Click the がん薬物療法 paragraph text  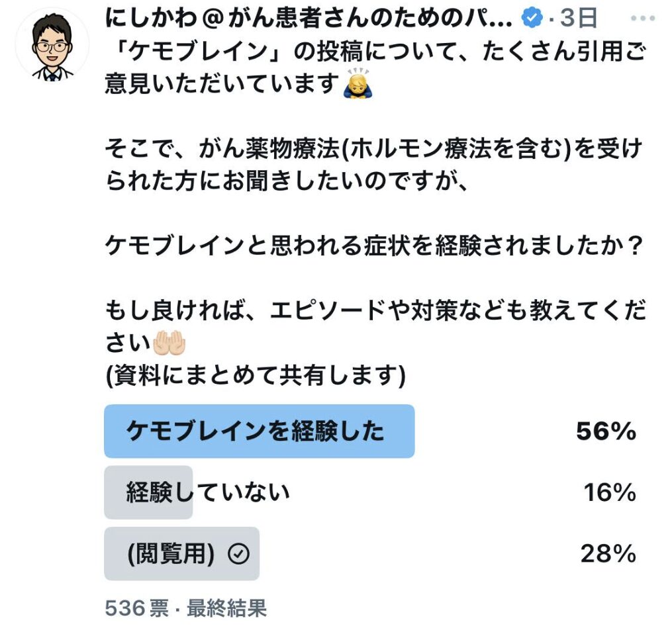[373, 165]
